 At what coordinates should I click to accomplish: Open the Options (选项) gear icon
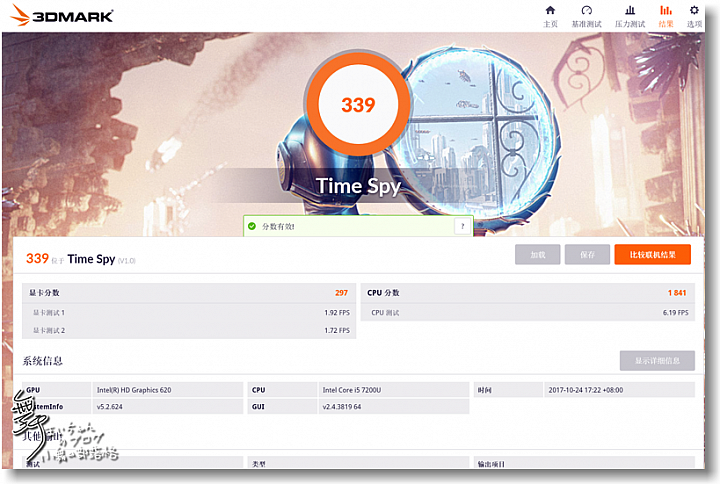pyautogui.click(x=694, y=10)
